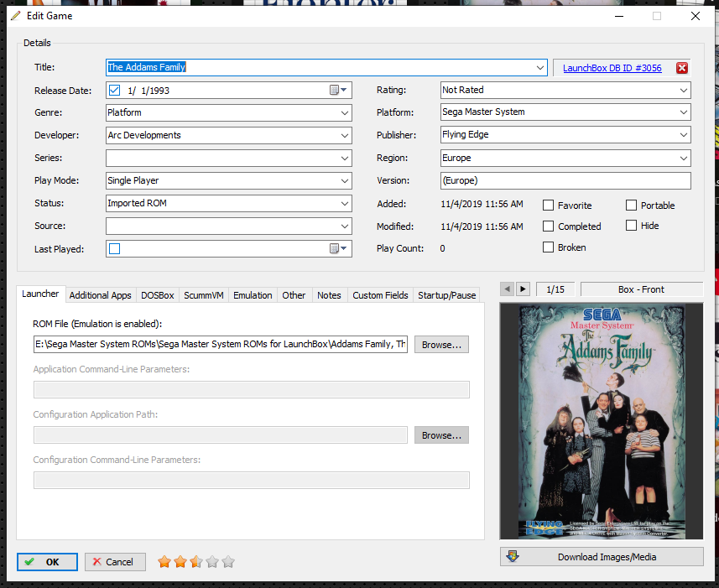Set rating to one star

tap(164, 561)
